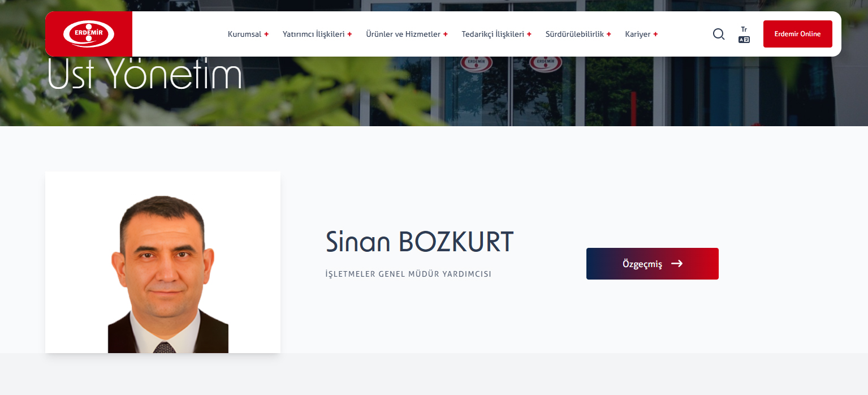Screen dimensions: 868x395
Task: Click Sinan Bozkurt's portrait photo
Action: (x=163, y=263)
